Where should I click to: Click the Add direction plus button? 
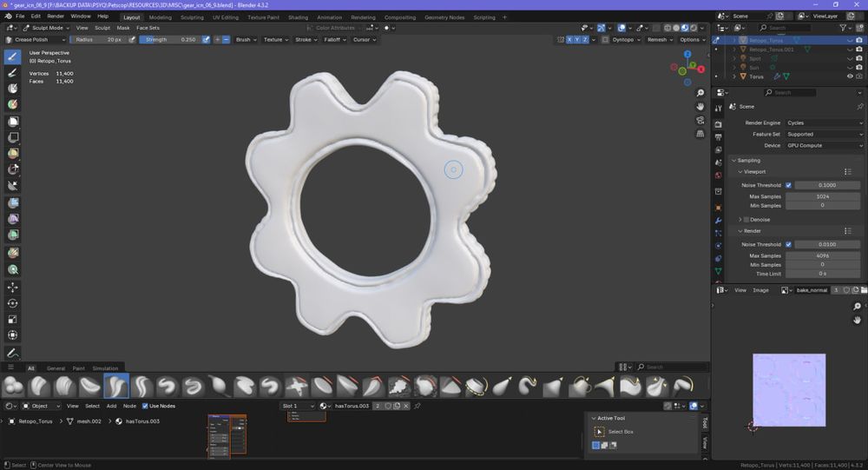[x=218, y=40]
